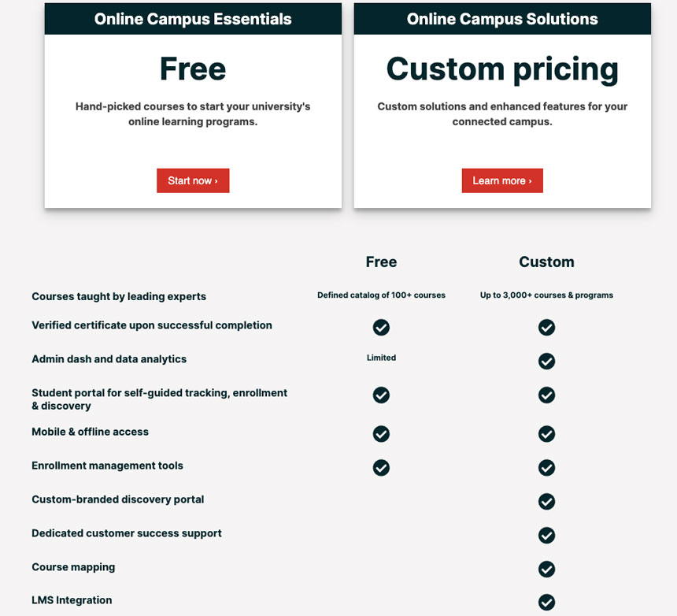Click Custom checkmark for Enrollment management tools
Screen dimensions: 677x616
click(x=546, y=467)
